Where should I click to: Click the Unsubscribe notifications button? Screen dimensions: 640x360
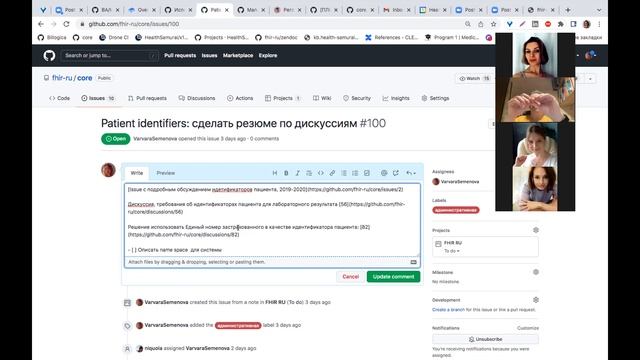485,339
